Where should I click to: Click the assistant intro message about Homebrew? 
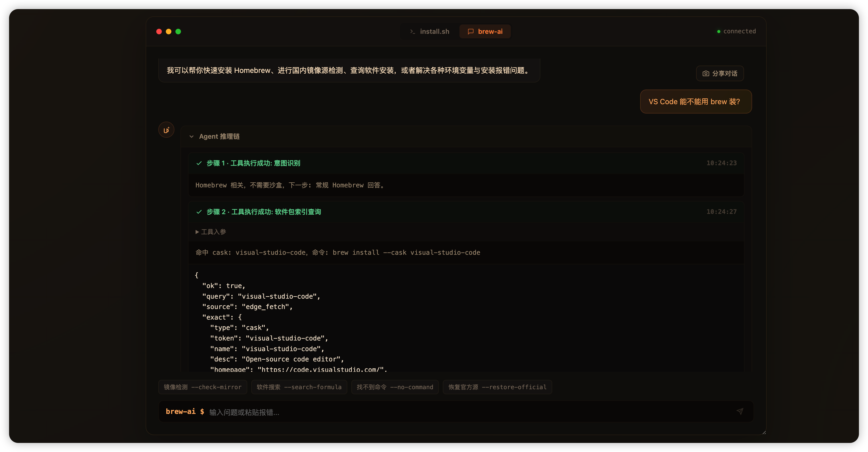point(349,70)
